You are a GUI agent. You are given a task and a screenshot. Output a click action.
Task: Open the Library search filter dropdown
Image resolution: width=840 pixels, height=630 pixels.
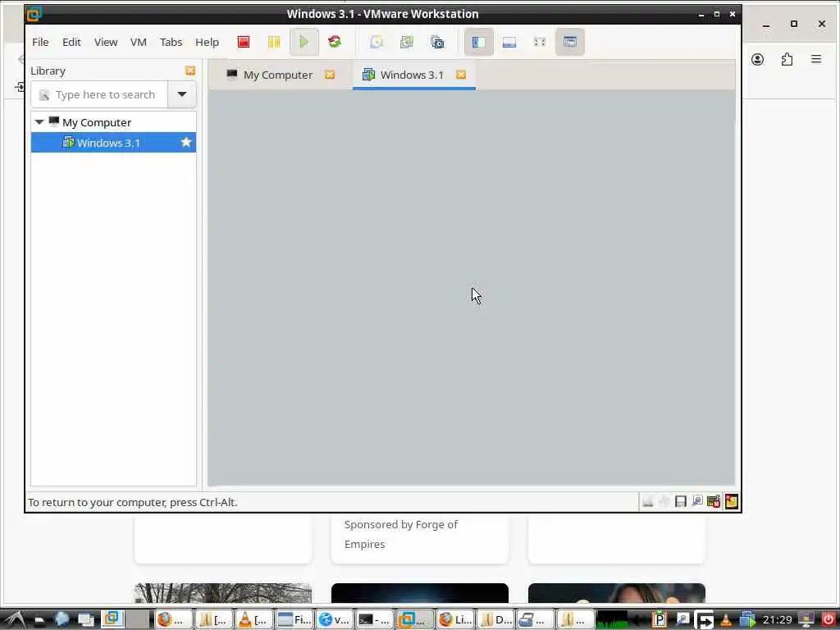coord(181,95)
